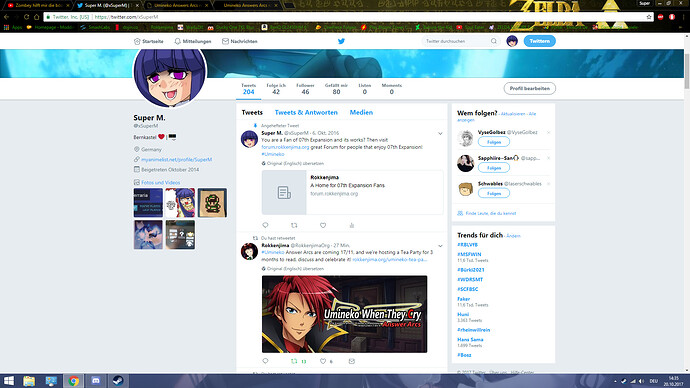The image size is (690, 388).
Task: Click browser home icon
Action: coord(37,17)
